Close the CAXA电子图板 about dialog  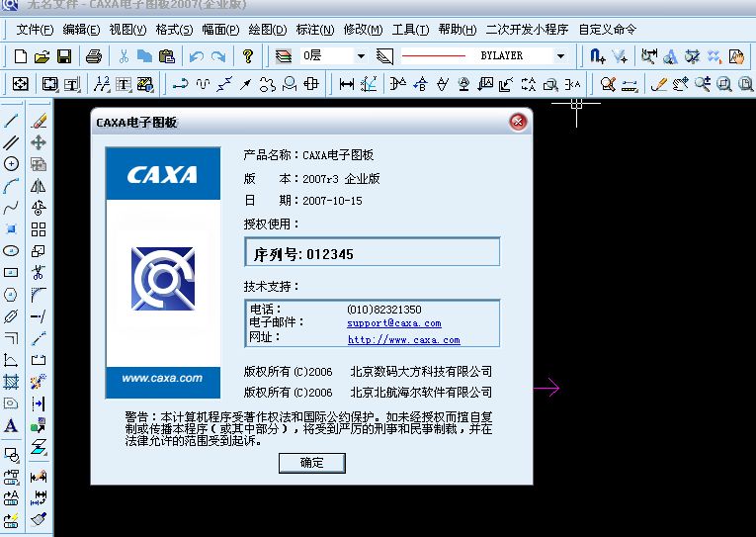(x=518, y=122)
